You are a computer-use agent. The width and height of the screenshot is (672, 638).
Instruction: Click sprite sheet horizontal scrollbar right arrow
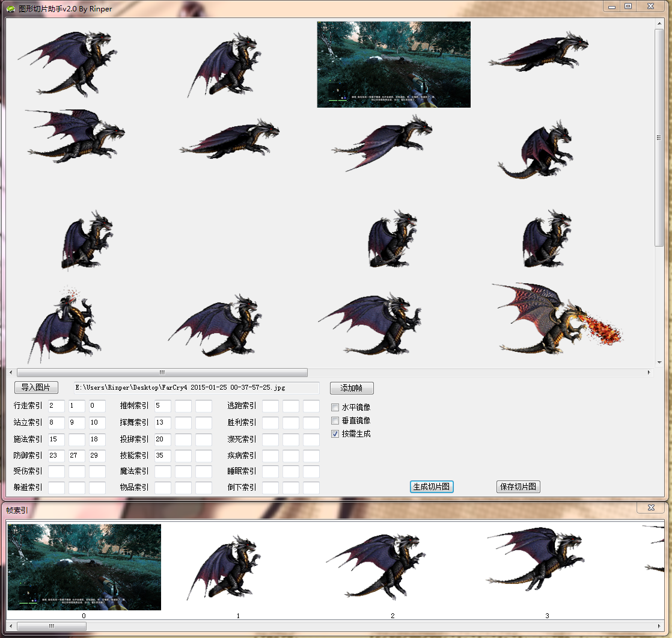pyautogui.click(x=649, y=372)
